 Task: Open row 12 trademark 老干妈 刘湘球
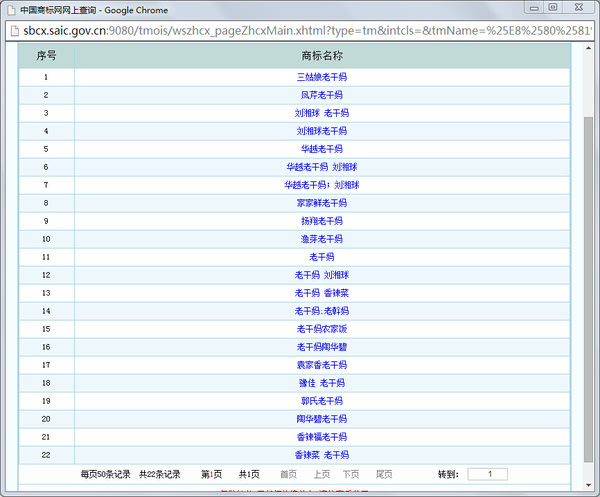point(322,275)
